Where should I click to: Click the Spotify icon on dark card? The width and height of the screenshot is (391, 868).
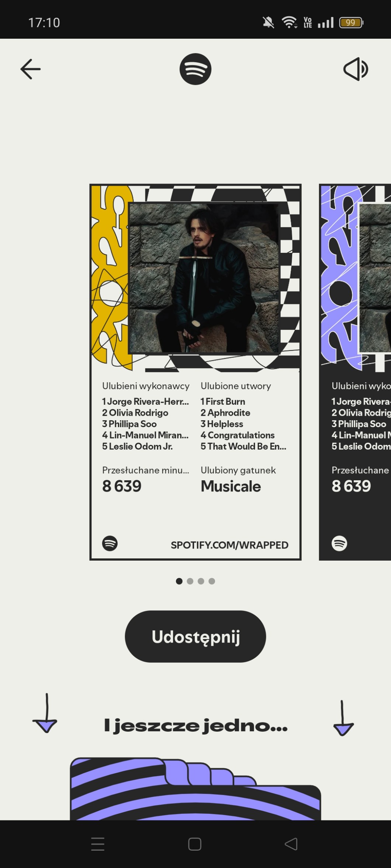point(339,543)
